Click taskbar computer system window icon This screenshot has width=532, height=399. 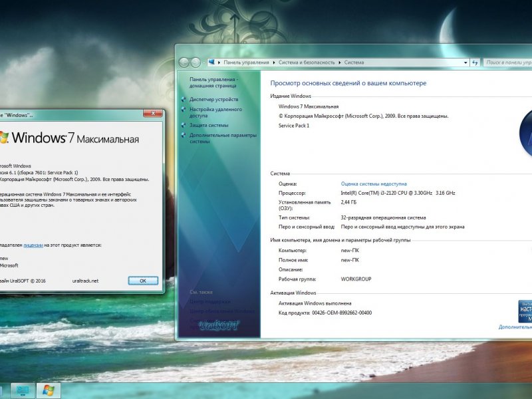tap(23, 390)
